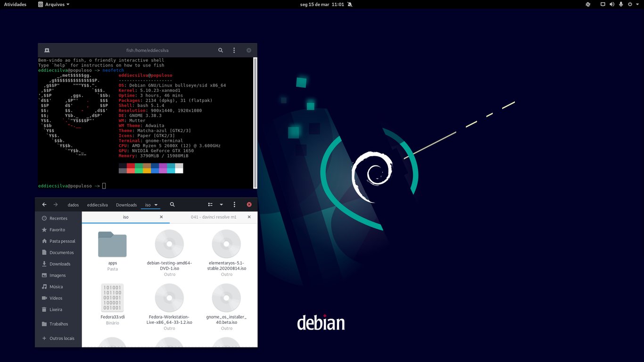Open the Atividades overview
The image size is (644, 362).
pos(16,4)
